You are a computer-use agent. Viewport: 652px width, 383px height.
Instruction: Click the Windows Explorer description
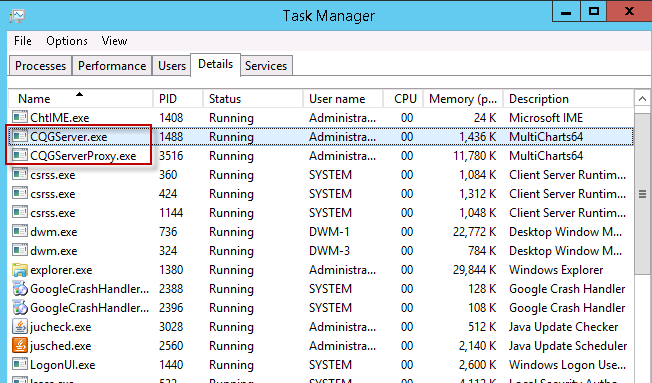pos(556,270)
